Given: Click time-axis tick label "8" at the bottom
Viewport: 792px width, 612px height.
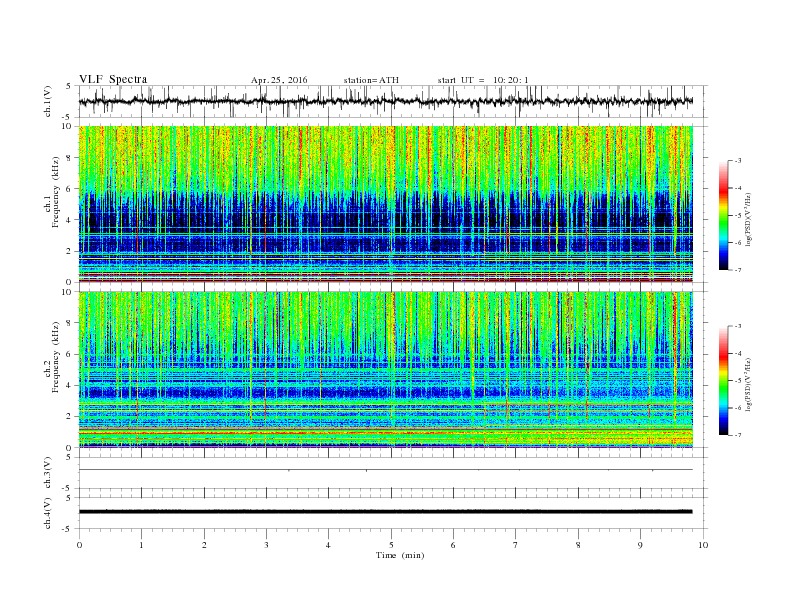Looking at the screenshot, I should (x=578, y=545).
